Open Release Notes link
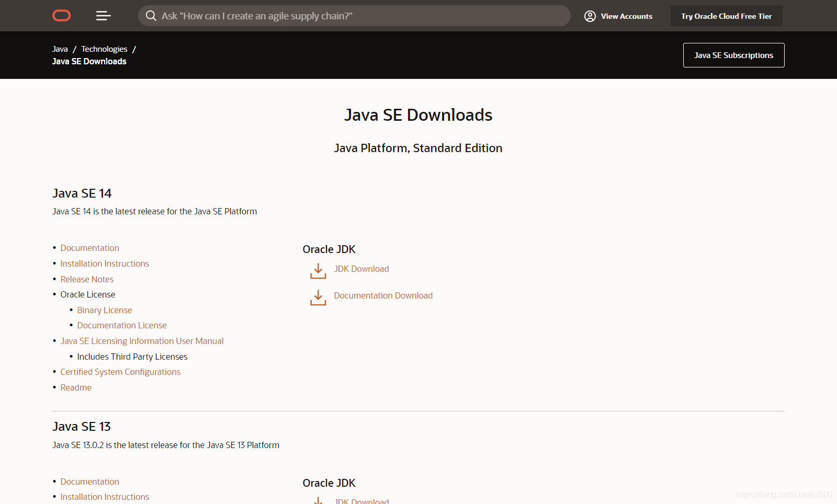The height and width of the screenshot is (504, 837). [87, 279]
